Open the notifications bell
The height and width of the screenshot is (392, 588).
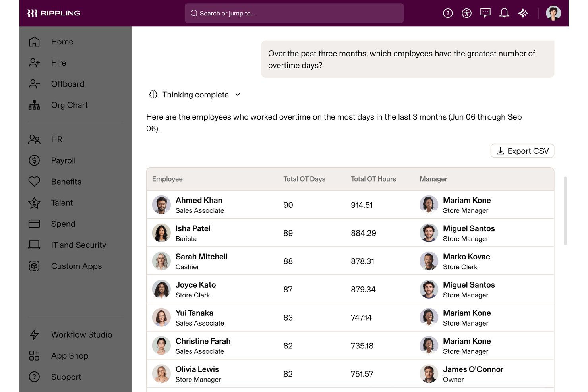point(504,13)
